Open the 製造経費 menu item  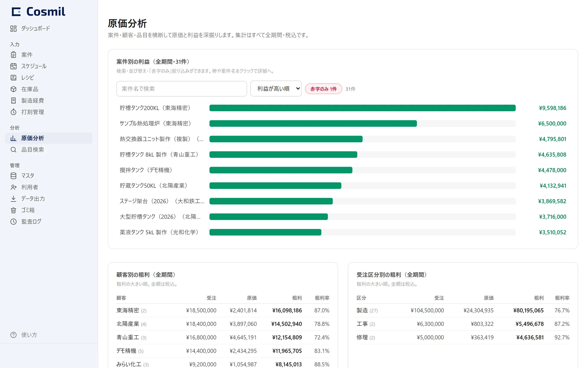(49, 101)
